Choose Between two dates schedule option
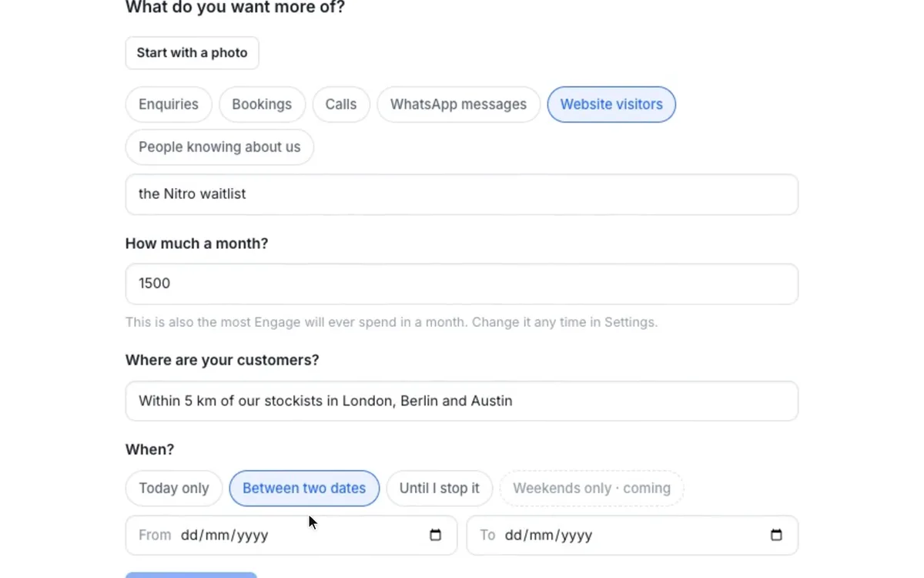Screen dimensions: 924x578 [304, 489]
